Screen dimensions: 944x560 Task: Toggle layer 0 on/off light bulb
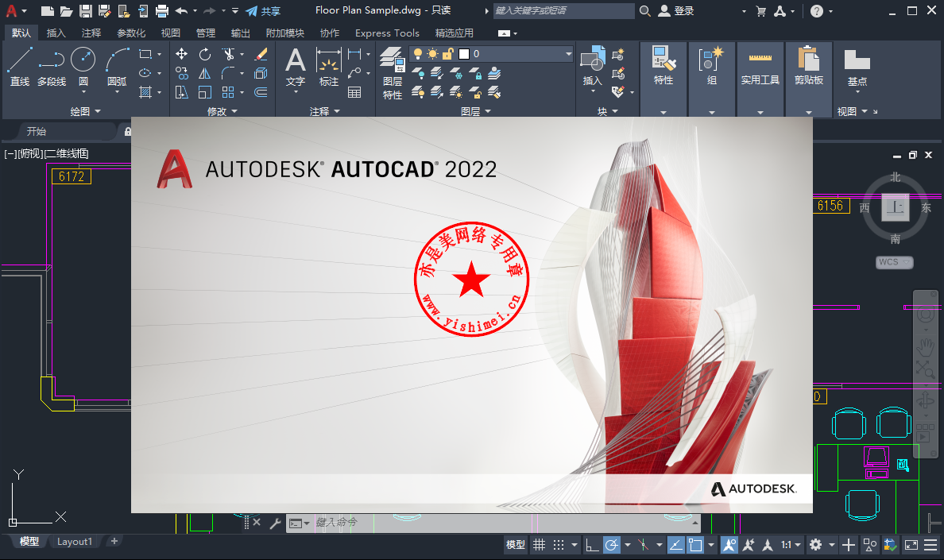pos(418,54)
